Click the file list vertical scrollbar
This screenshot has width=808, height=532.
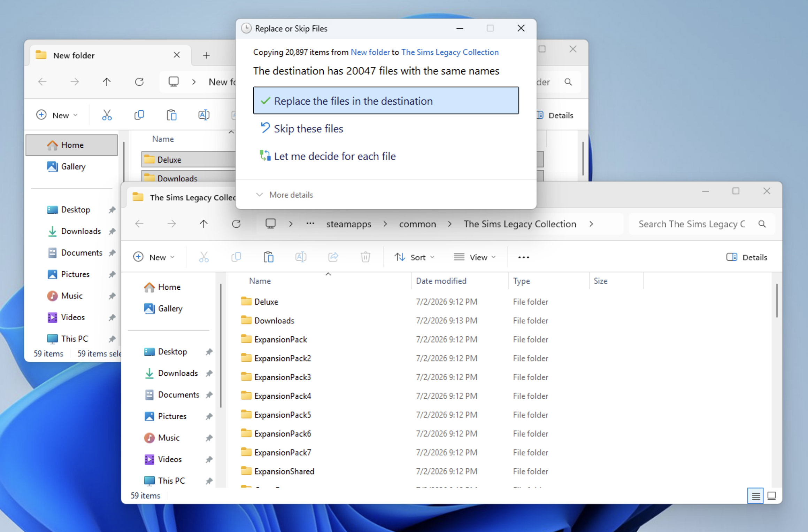pos(777,300)
